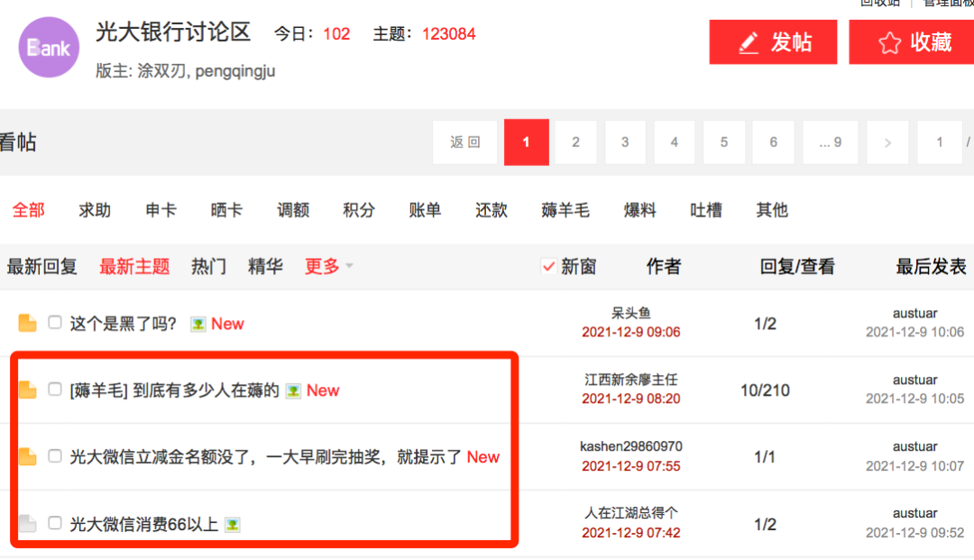Filter threads by 其他 category

click(772, 210)
